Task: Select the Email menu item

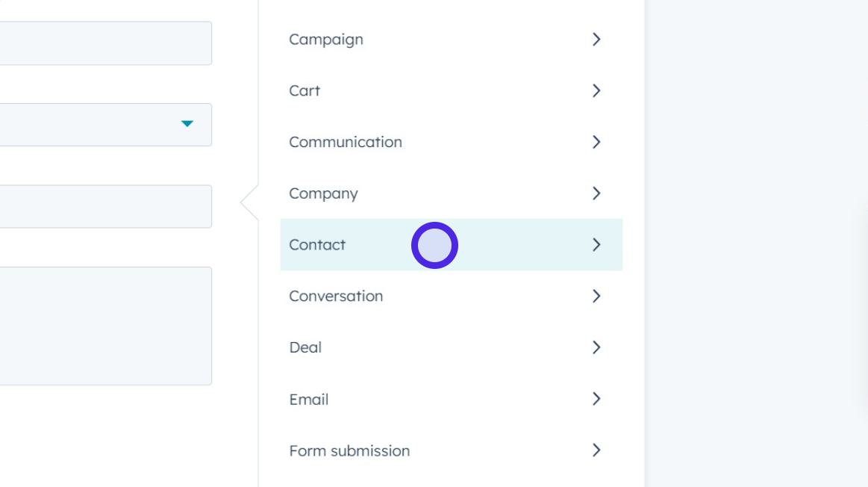Action: [309, 400]
